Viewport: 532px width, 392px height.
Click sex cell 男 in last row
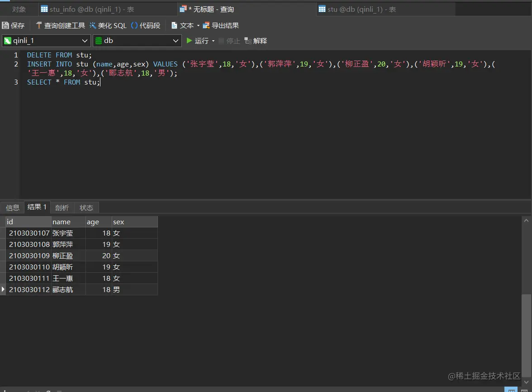[135, 289]
